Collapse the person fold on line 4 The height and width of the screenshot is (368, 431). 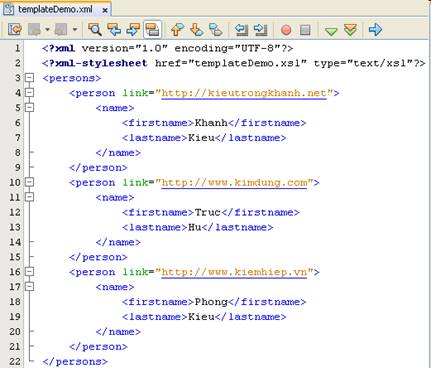(30, 92)
